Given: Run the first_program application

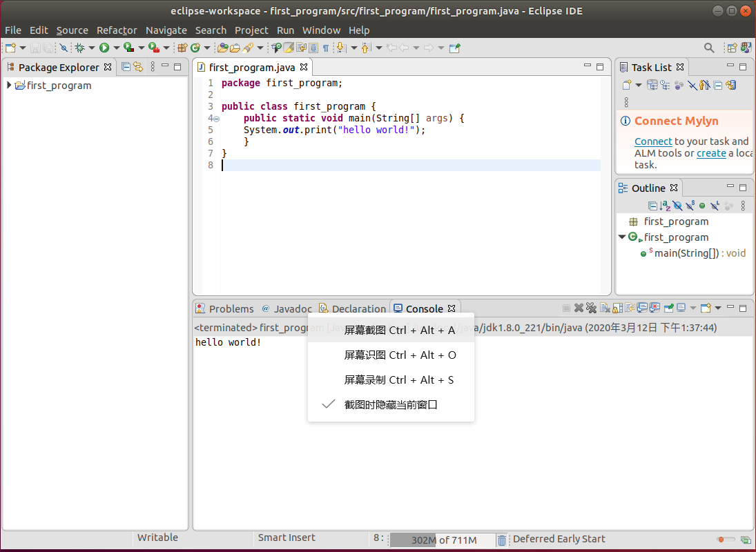Looking at the screenshot, I should click(105, 48).
